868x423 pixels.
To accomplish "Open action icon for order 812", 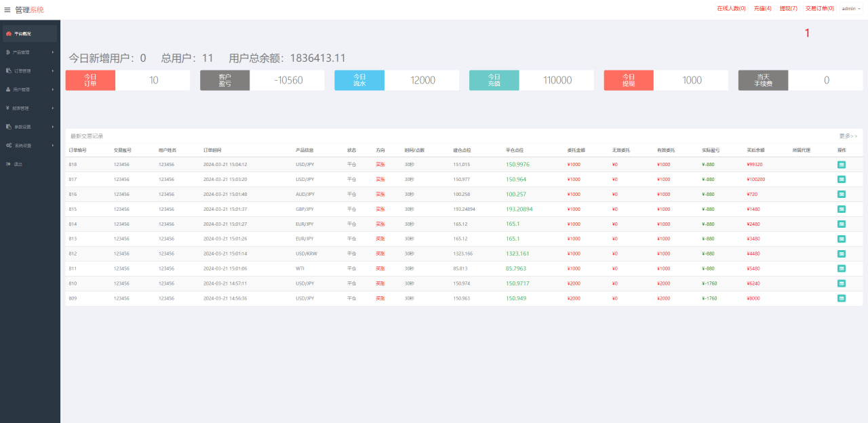I will pyautogui.click(x=842, y=254).
